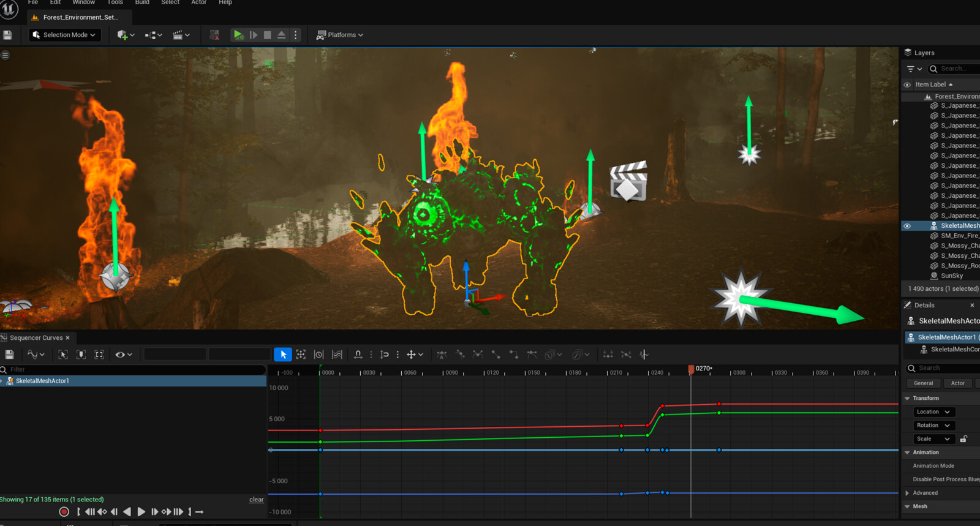The image size is (980, 526).
Task: Open the Window menu
Action: (83, 2)
